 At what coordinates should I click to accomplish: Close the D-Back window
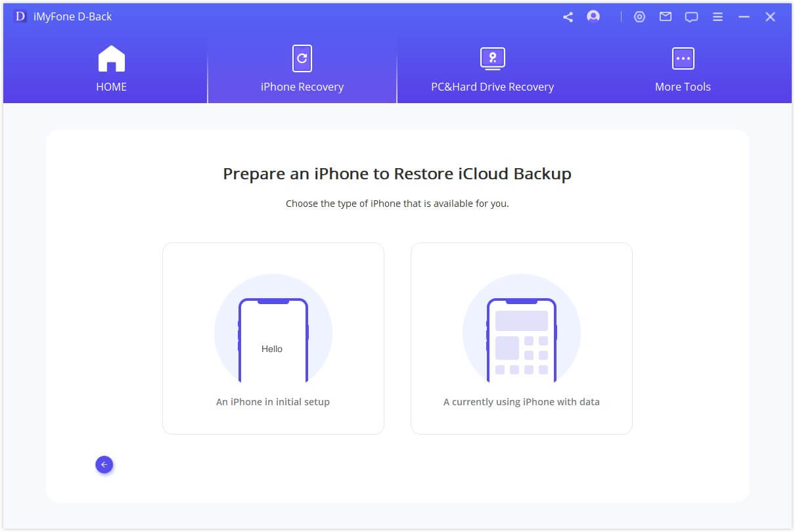point(770,17)
